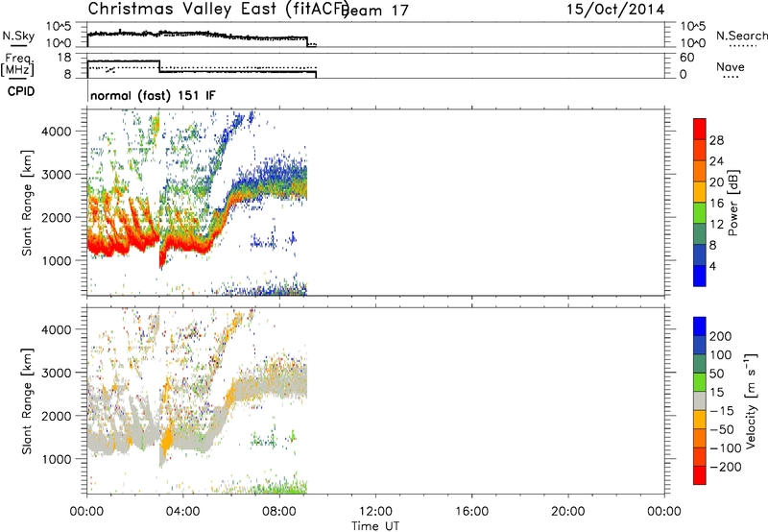Click the 2000 tick in the velocity panel
The width and height of the screenshot is (768, 532).
click(x=57, y=416)
